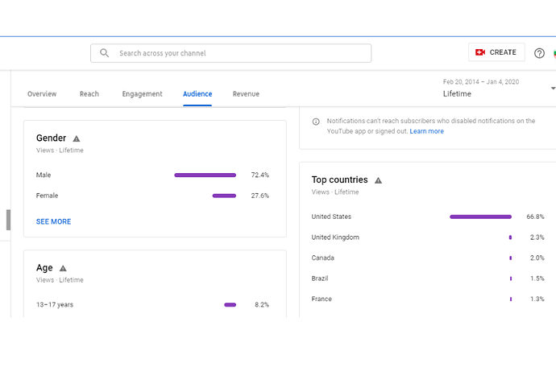
Task: Open the Reach tab
Action: tap(89, 94)
